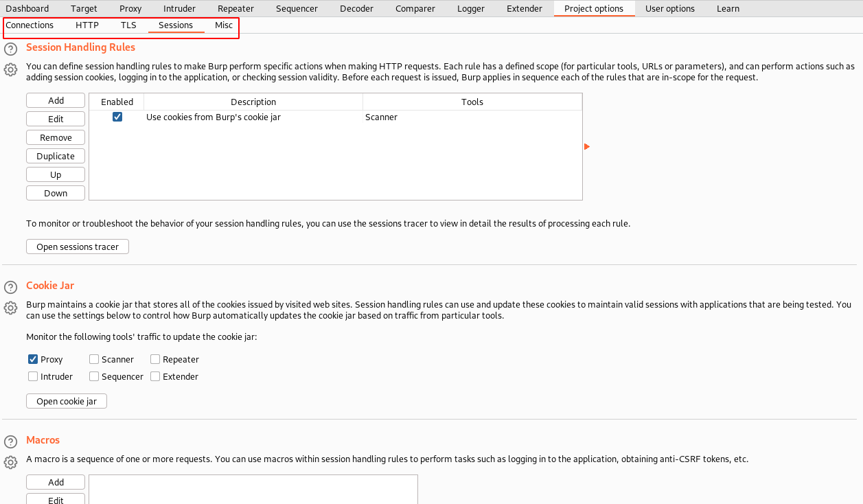Go to the TLS sub-tab
Screen dimensions: 863x504
pyautogui.click(x=128, y=25)
